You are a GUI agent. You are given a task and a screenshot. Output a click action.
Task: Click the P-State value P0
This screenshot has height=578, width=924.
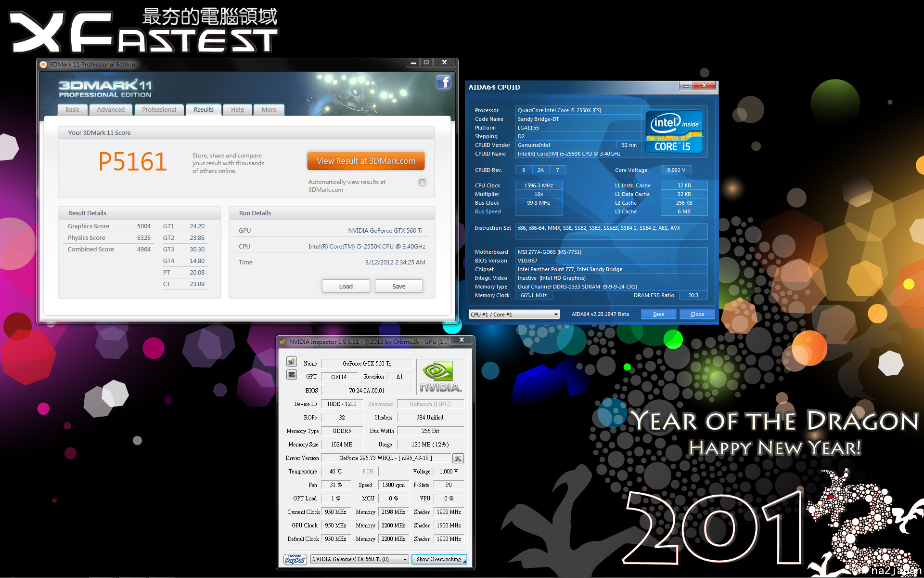[x=449, y=485]
